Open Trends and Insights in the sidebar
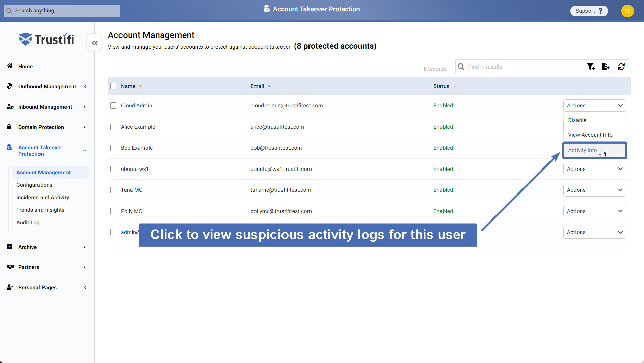644x363 pixels. (40, 210)
